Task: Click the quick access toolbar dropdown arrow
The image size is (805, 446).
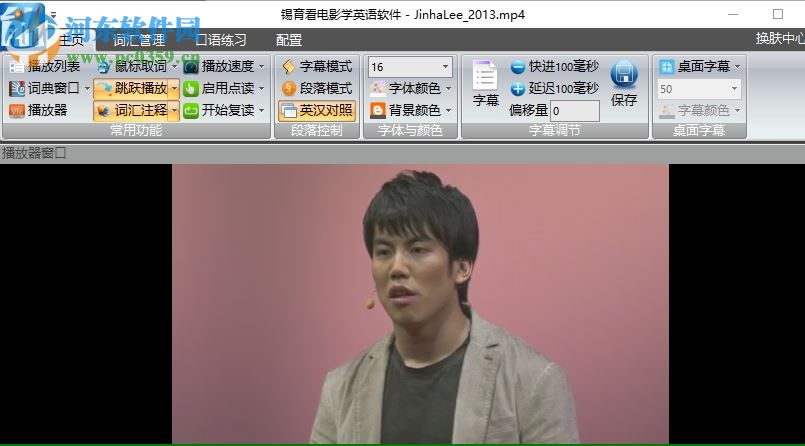Action: pos(53,15)
